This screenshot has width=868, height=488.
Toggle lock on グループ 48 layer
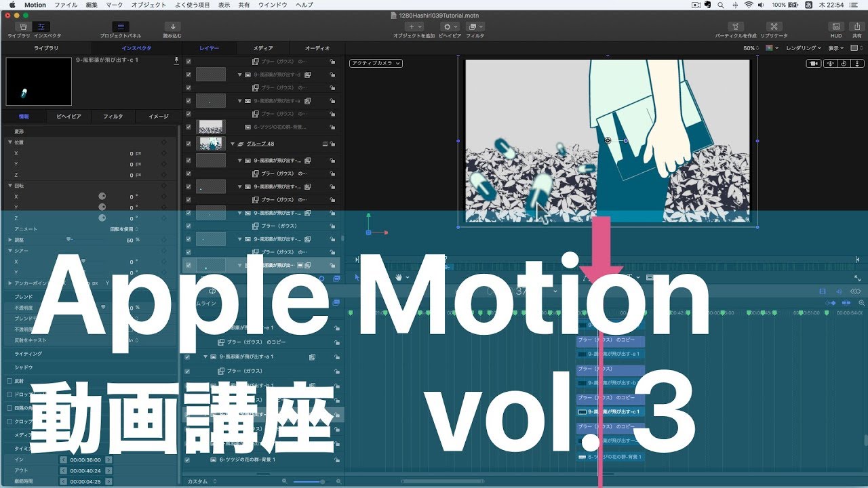click(333, 144)
